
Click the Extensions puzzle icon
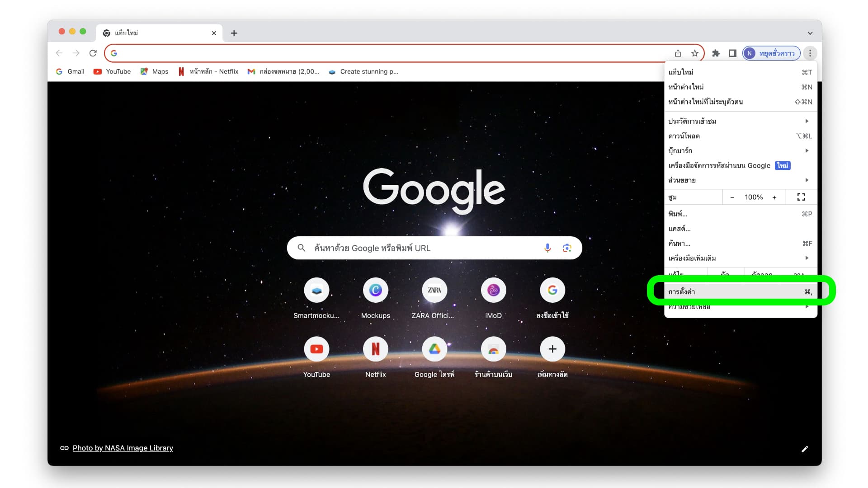[x=716, y=53]
